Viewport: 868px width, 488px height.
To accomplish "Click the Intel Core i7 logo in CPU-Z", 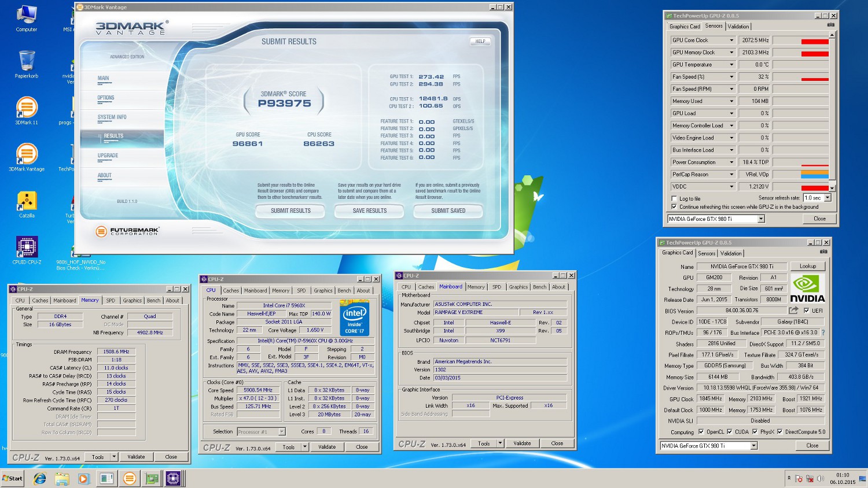I will pos(354,317).
